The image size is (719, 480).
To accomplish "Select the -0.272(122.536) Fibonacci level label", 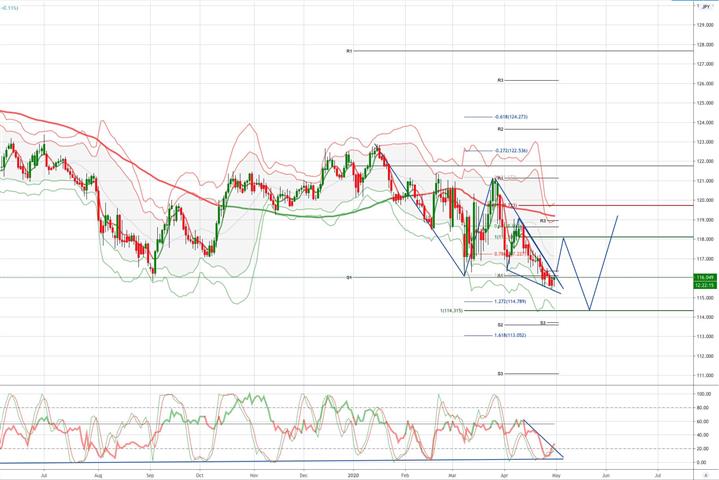I will (x=511, y=150).
